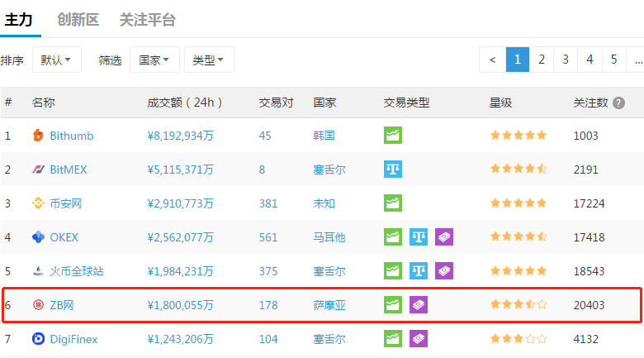Viewport: 644px width, 358px height.
Task: Switch to the 关注平台 tab
Action: [148, 19]
